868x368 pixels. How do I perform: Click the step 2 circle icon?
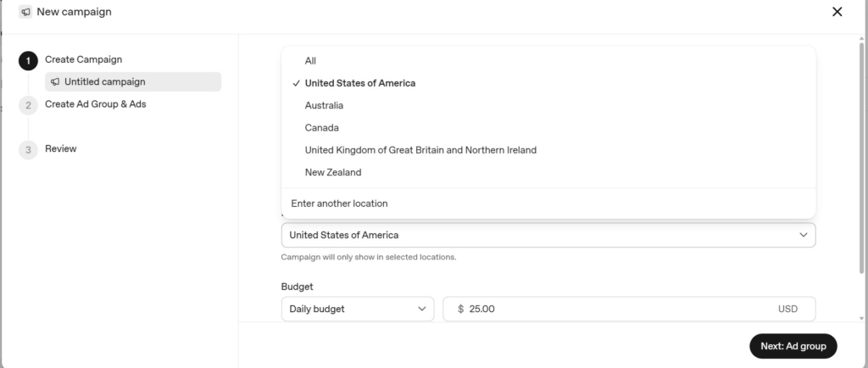(x=28, y=105)
